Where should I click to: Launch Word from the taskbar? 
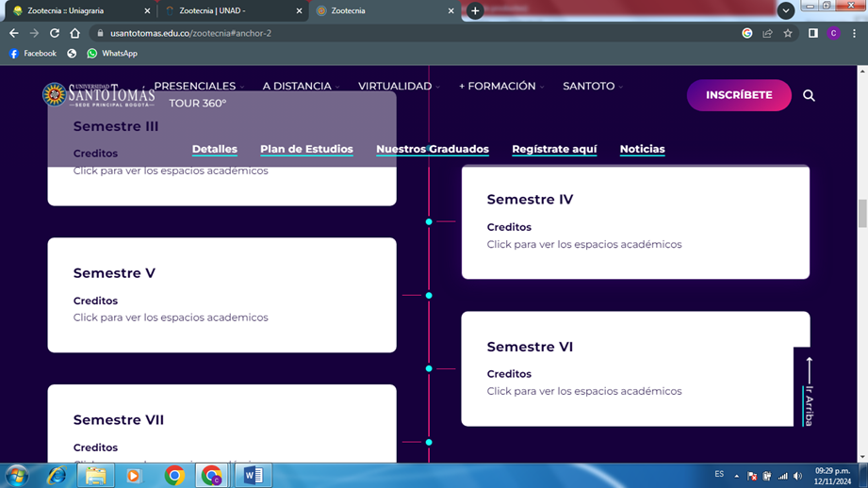click(253, 475)
